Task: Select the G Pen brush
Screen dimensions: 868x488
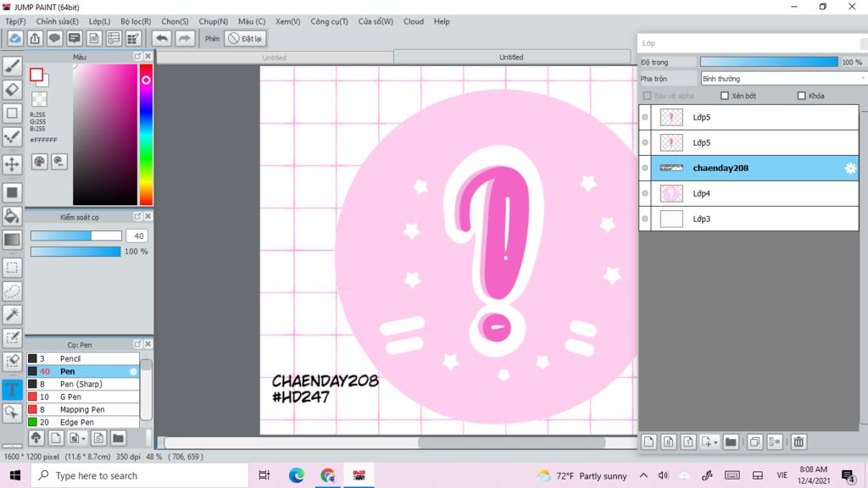Action: pyautogui.click(x=70, y=396)
